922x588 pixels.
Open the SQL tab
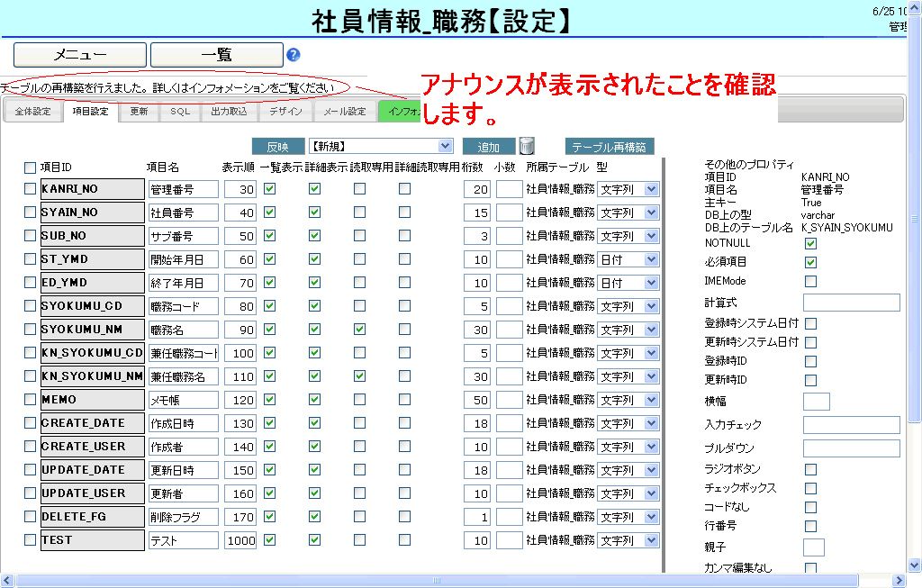click(180, 112)
